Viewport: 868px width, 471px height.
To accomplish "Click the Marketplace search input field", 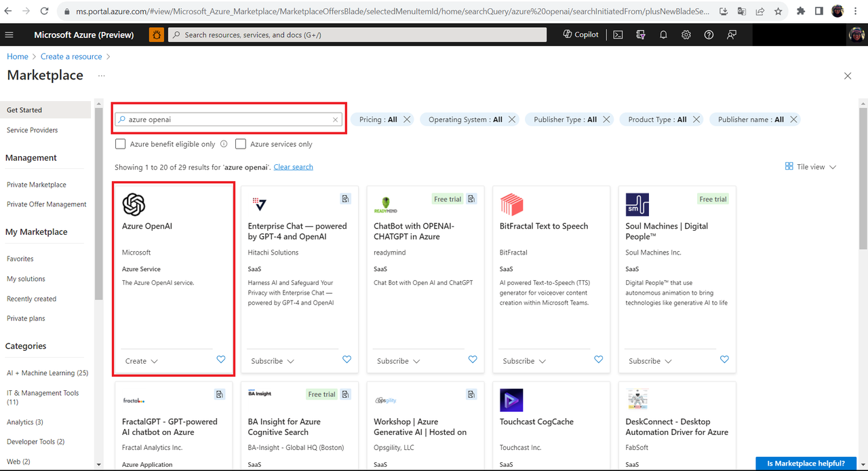I will (229, 119).
